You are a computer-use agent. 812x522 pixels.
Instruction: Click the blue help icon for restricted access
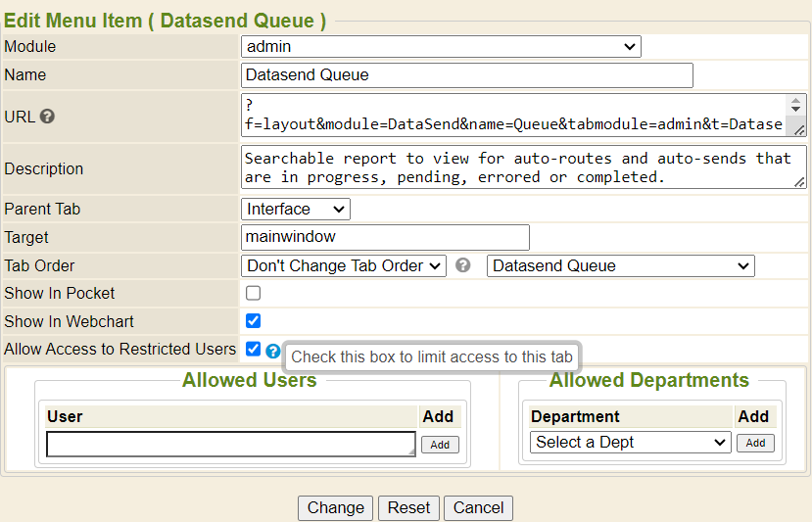(273, 351)
